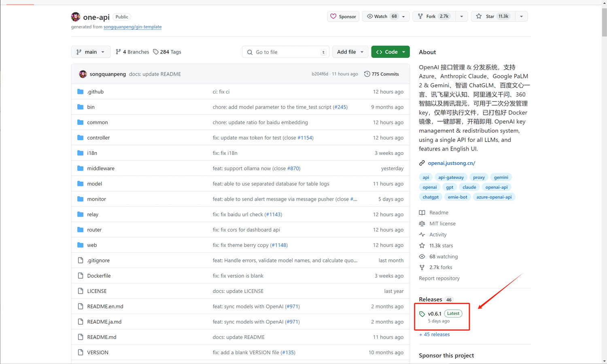Select the azure-openai-api topic tag

494,197
